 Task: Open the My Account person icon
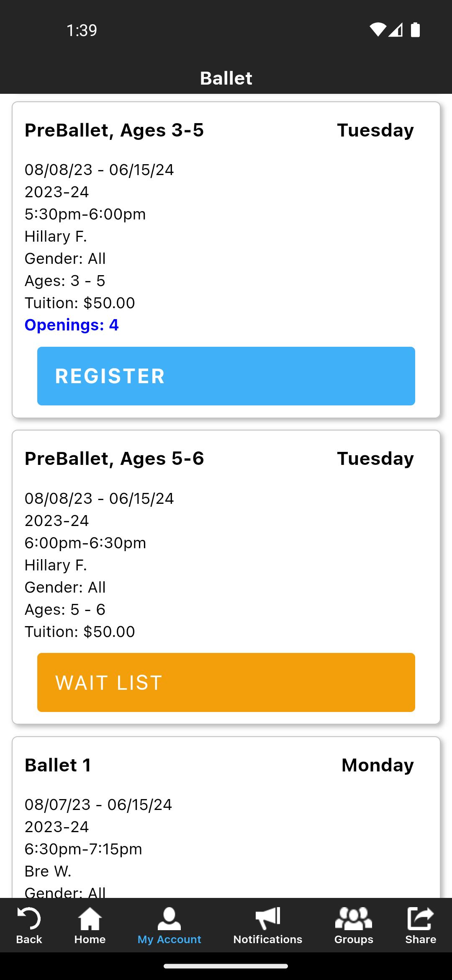[169, 919]
